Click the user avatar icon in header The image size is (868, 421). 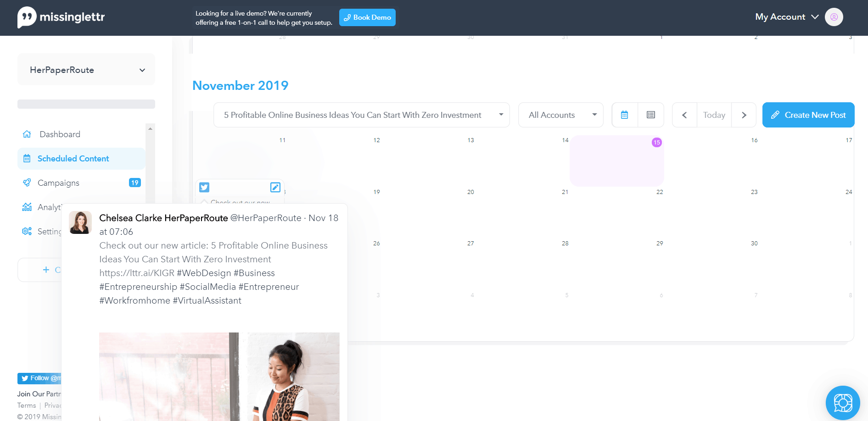[834, 17]
